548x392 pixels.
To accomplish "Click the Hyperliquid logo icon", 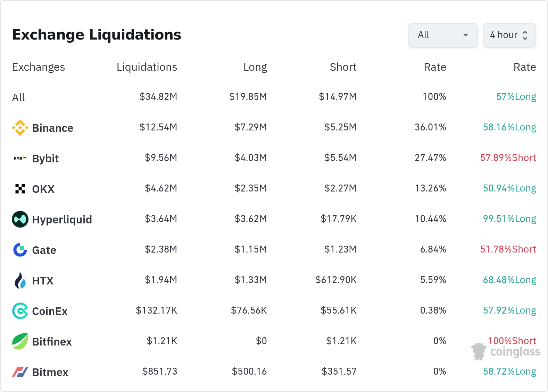I will [x=20, y=219].
